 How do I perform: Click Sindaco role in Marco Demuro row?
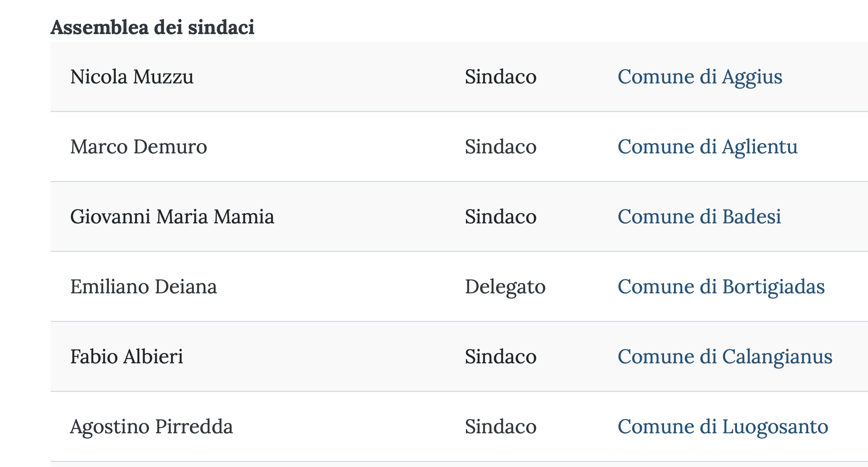[x=501, y=147]
